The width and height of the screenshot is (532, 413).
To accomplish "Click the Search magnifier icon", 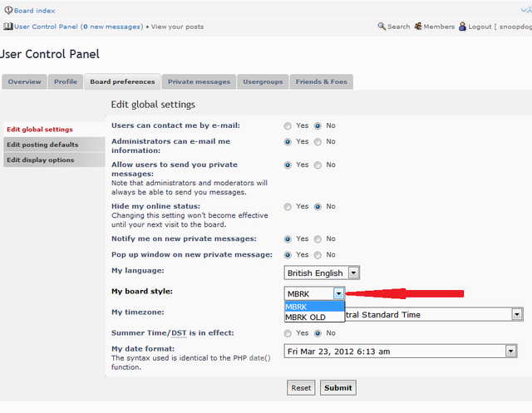I will pyautogui.click(x=382, y=26).
